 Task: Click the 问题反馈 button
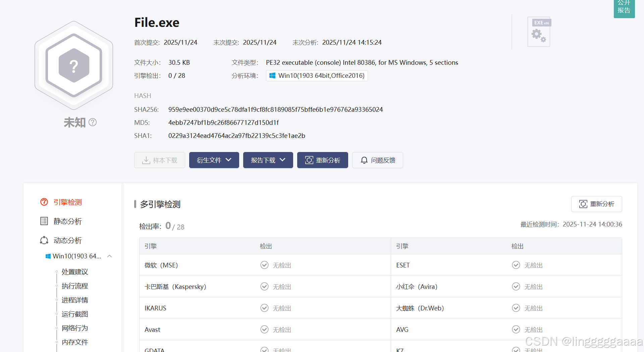(x=378, y=160)
